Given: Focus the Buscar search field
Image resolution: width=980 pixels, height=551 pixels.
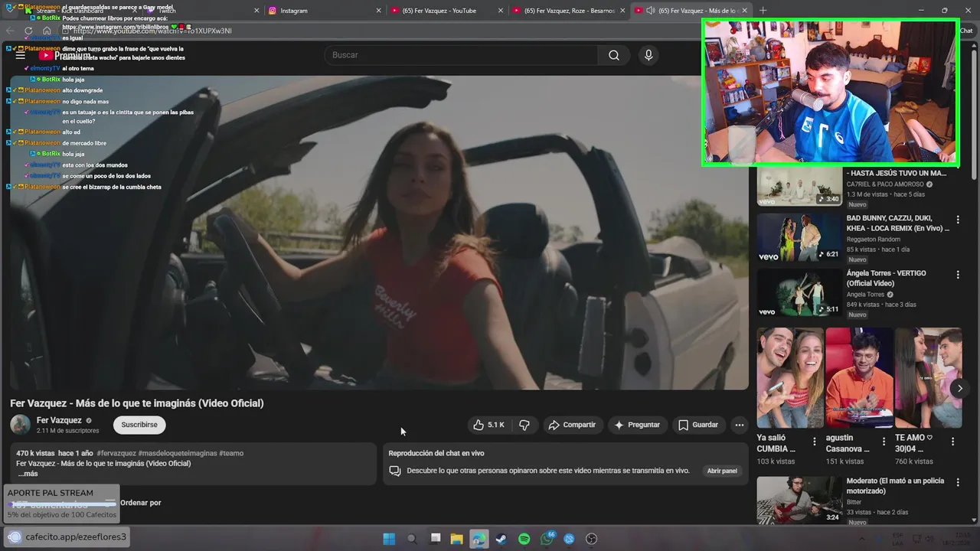Looking at the screenshot, I should [x=462, y=55].
